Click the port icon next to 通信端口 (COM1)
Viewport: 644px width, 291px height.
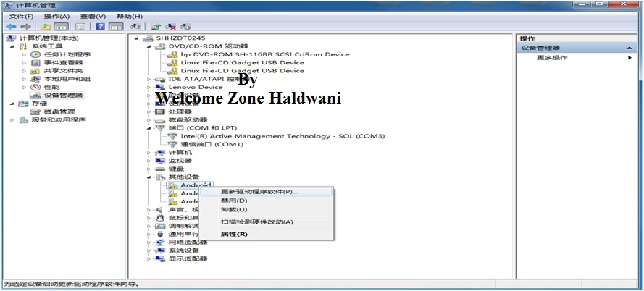173,145
